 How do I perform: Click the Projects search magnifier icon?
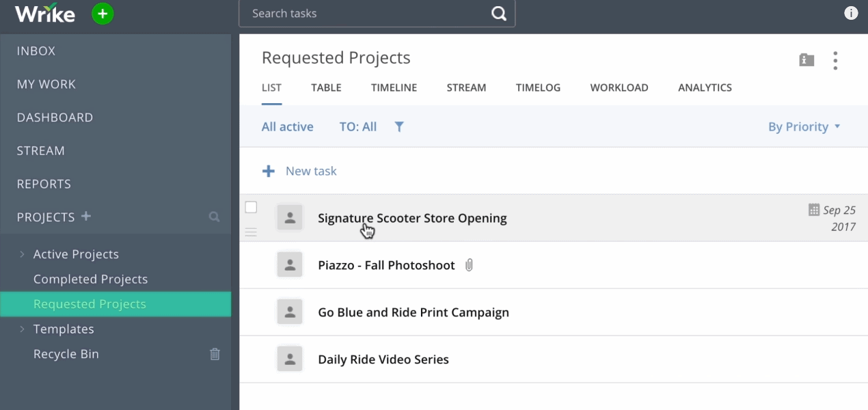[215, 217]
